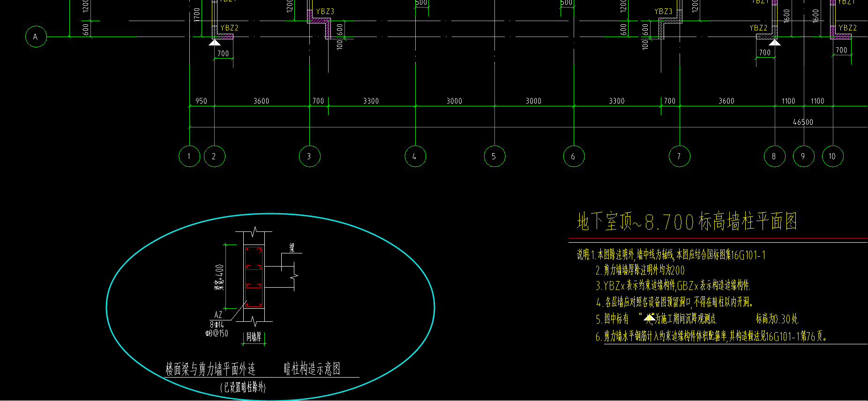Click the settlement marker triangle at axis 8
This screenshot has height=401, width=868.
coord(775,43)
